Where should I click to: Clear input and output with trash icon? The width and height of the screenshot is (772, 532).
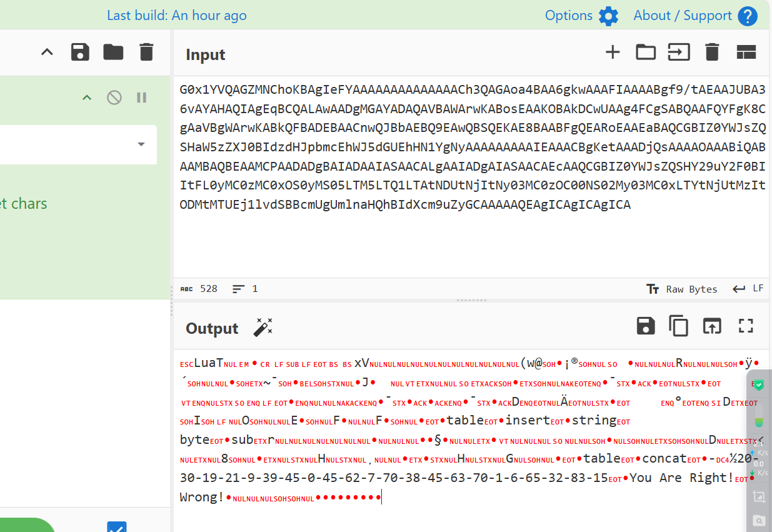tap(712, 53)
